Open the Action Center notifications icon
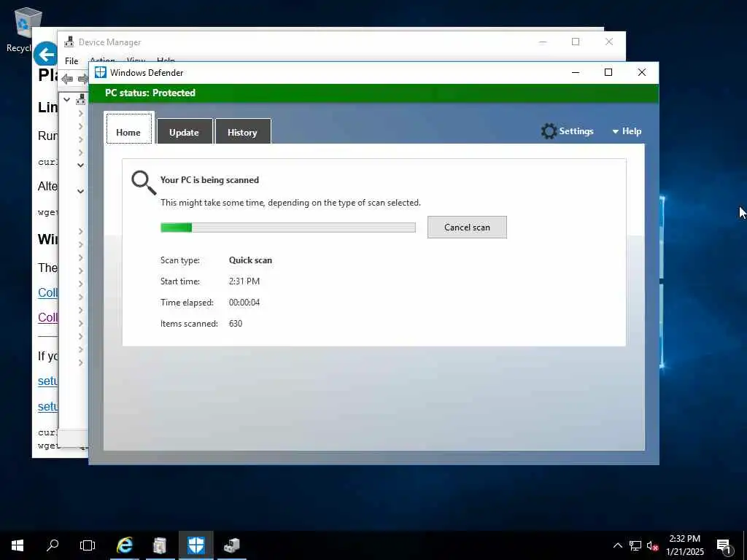Viewport: 747px width, 560px height. click(x=724, y=545)
